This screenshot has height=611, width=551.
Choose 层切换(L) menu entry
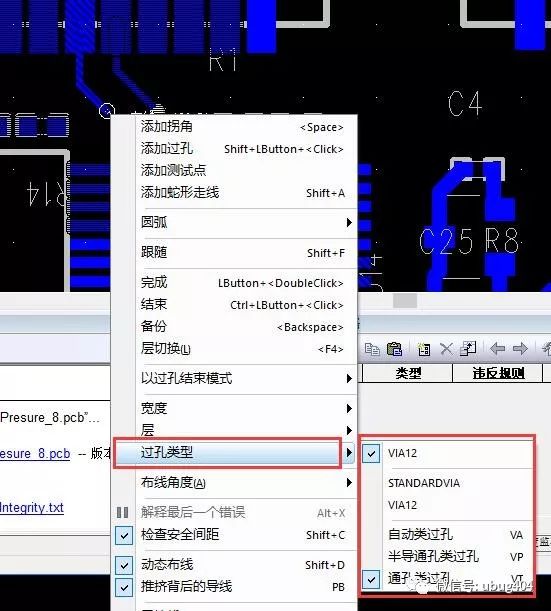pos(246,348)
